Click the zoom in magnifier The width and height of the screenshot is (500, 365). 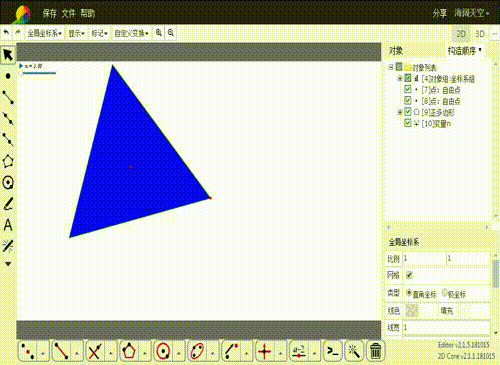pos(159,33)
